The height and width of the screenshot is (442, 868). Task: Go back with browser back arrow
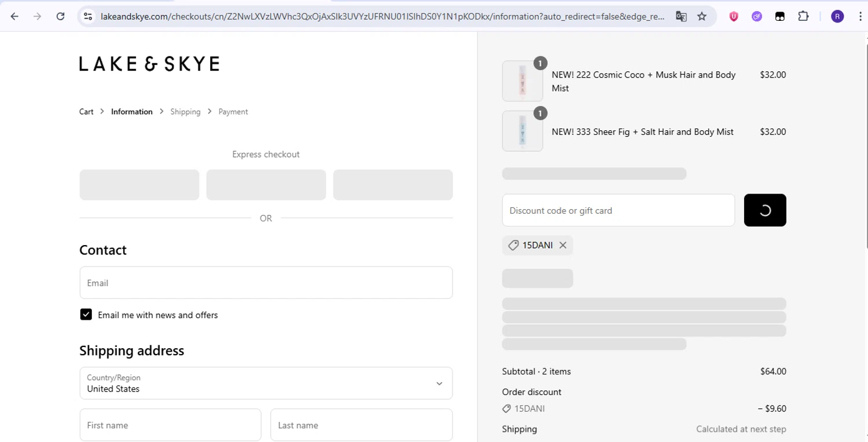(14, 16)
